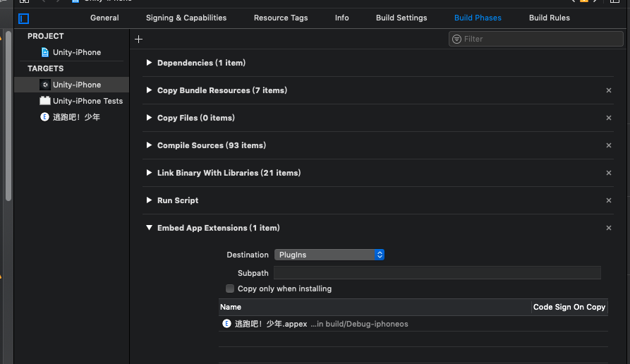
Task: Switch to the Info tab
Action: coord(342,18)
